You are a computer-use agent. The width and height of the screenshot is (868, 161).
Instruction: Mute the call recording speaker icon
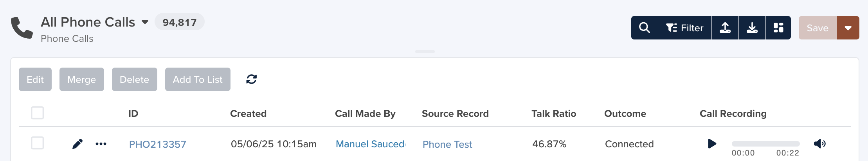pyautogui.click(x=819, y=144)
